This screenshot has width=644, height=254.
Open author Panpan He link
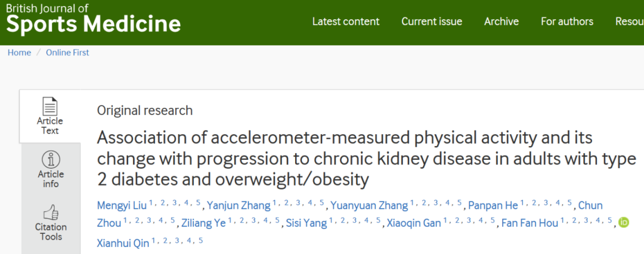493,205
